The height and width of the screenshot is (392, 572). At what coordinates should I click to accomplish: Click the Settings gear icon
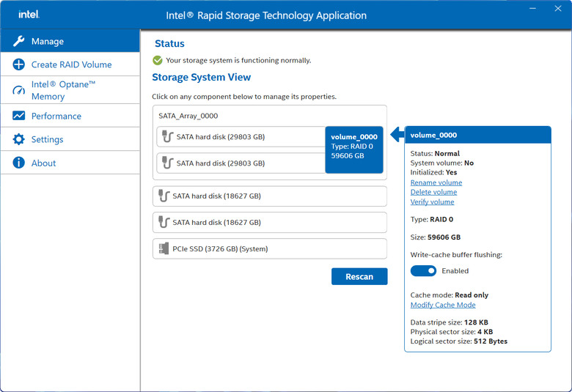[x=18, y=139]
